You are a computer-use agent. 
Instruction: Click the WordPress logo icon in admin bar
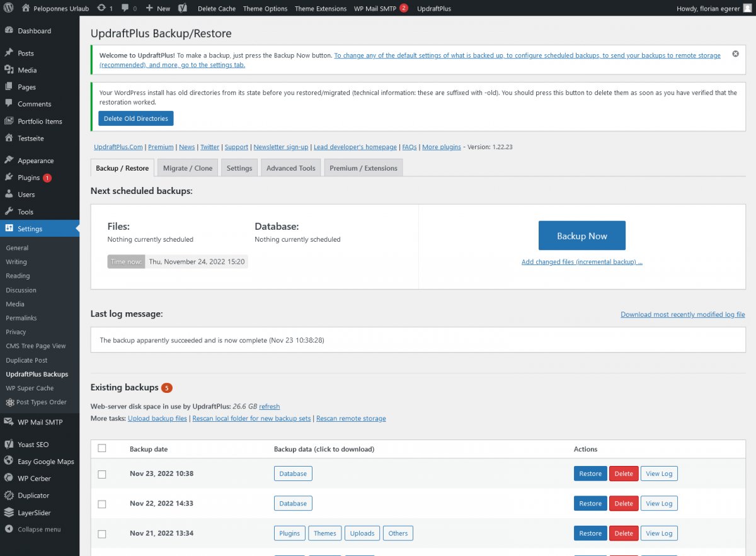9,8
